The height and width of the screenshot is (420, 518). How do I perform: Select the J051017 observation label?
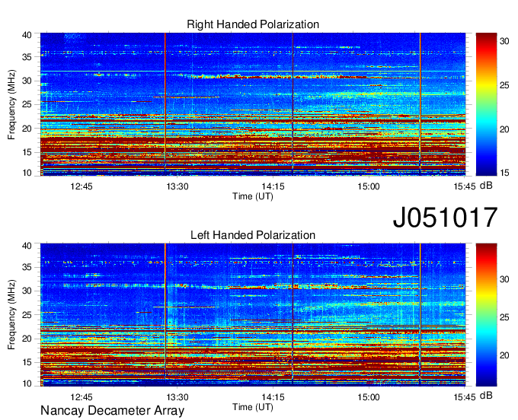coord(445,218)
